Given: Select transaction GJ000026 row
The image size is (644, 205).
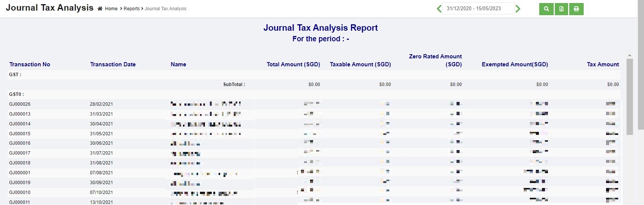Looking at the screenshot, I should point(20,104).
